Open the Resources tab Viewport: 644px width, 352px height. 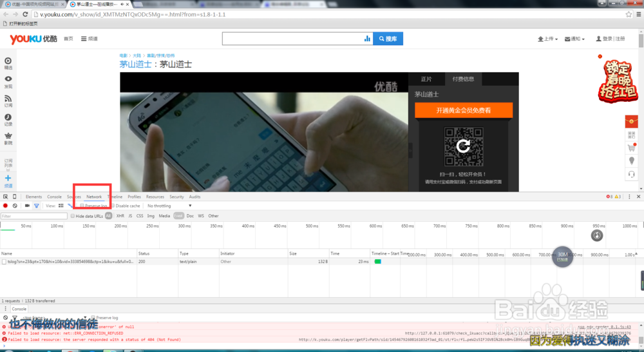coord(155,197)
